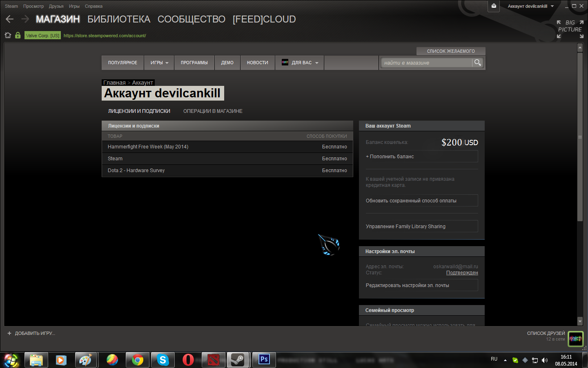Viewport: 588px width, 368px height.
Task: Open Dota 2 from the taskbar
Action: [x=214, y=360]
